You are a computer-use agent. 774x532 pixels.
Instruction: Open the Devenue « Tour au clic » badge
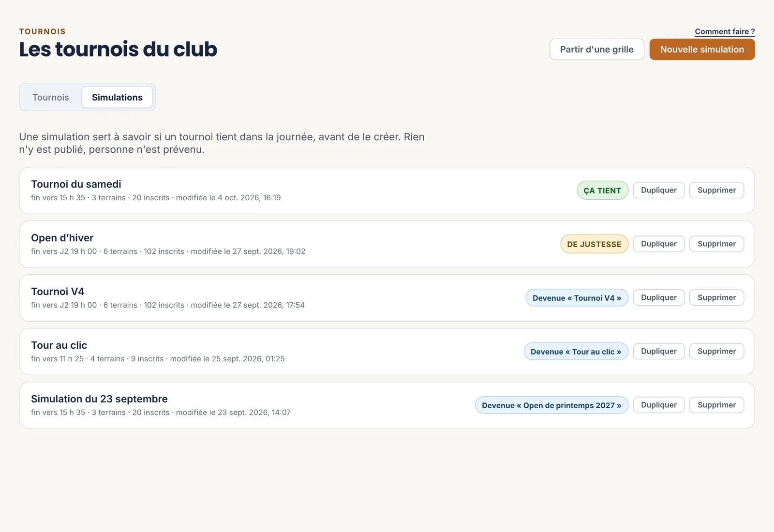pyautogui.click(x=576, y=352)
